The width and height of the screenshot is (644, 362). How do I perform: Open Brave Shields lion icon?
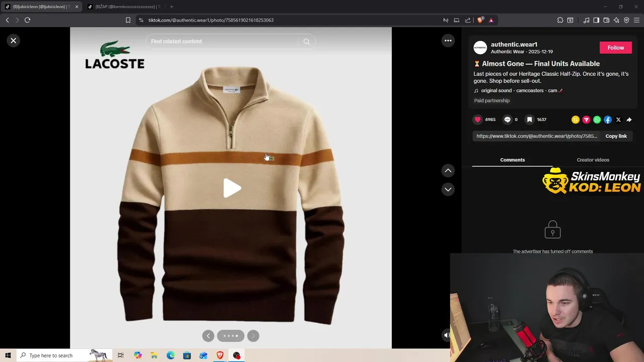coord(480,20)
